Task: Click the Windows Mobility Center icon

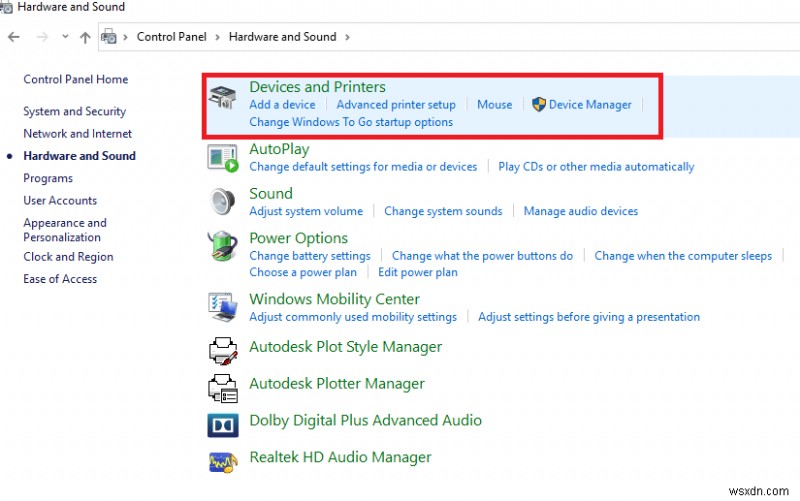Action: pos(222,307)
